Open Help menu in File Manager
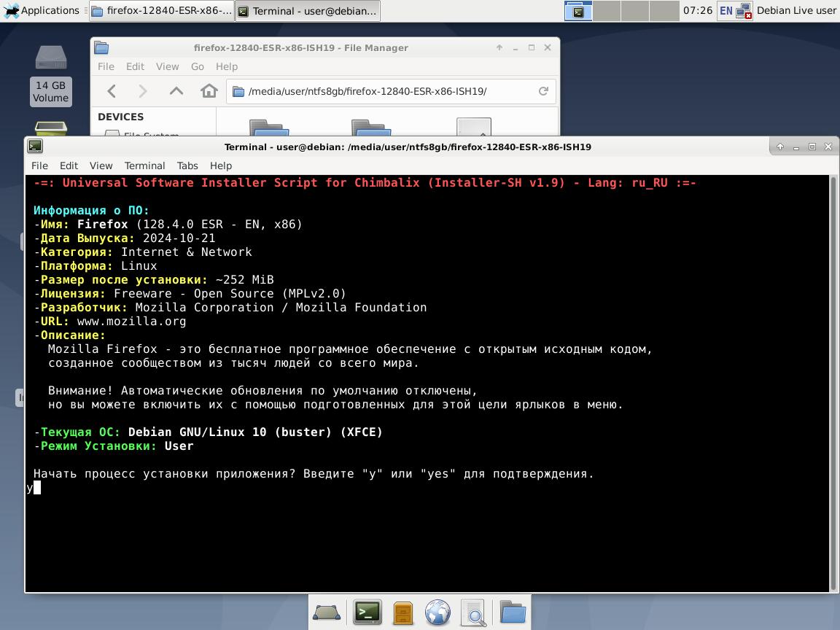The height and width of the screenshot is (630, 840). click(227, 66)
